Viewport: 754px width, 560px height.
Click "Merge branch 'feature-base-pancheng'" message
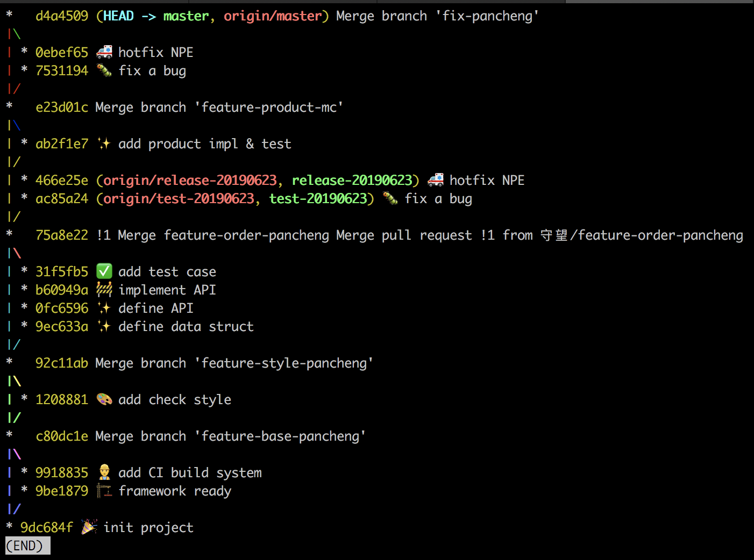coord(231,436)
